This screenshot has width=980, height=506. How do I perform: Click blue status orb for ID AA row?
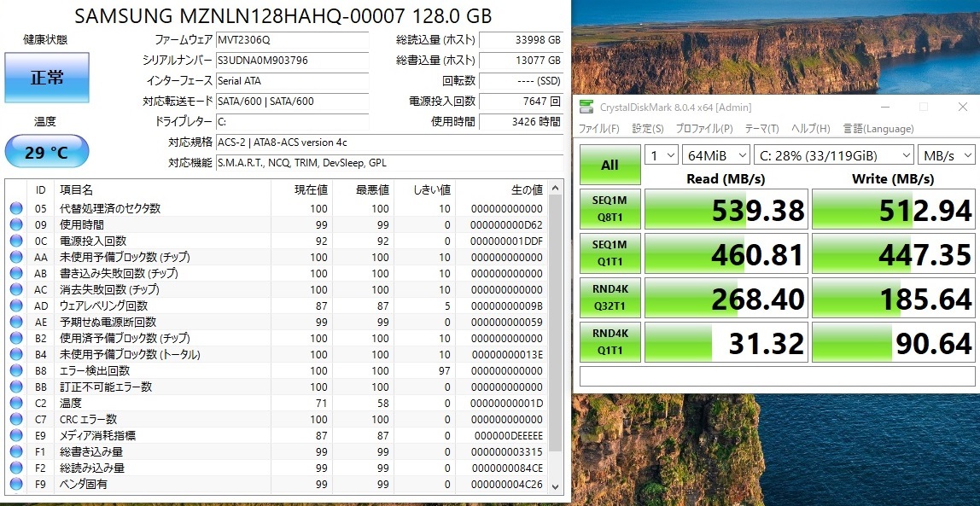tap(16, 258)
